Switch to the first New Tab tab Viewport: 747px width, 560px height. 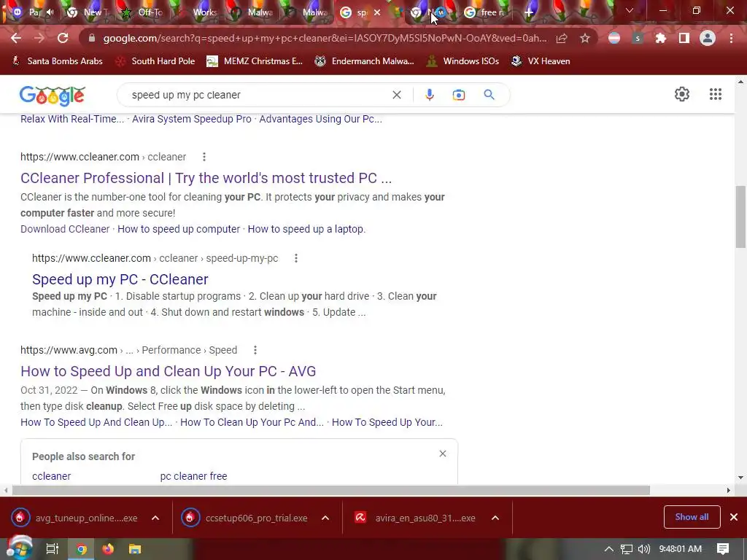click(x=89, y=12)
